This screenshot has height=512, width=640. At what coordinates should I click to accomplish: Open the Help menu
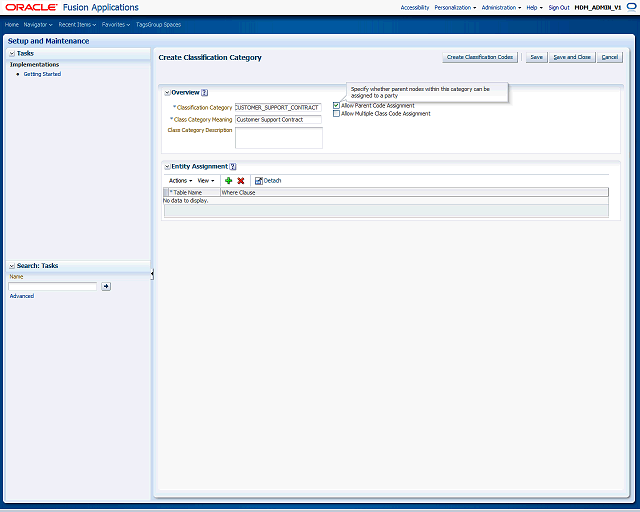pyautogui.click(x=534, y=7)
